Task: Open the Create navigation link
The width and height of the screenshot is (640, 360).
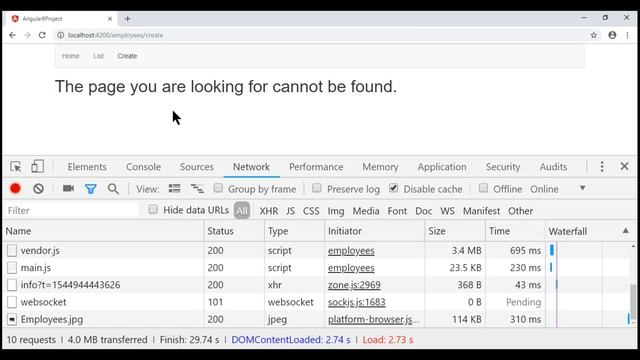Action: (127, 56)
